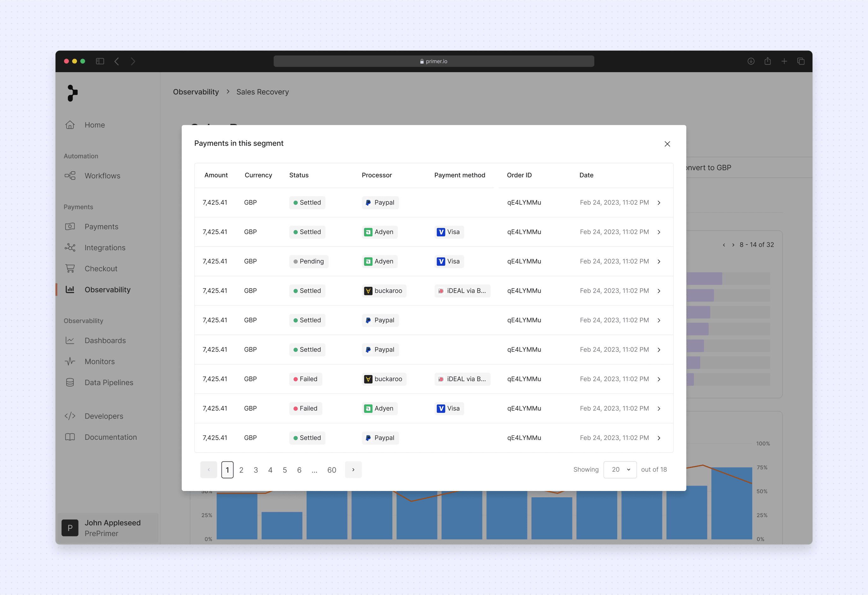Click the Status column header
The width and height of the screenshot is (868, 595).
click(x=299, y=175)
